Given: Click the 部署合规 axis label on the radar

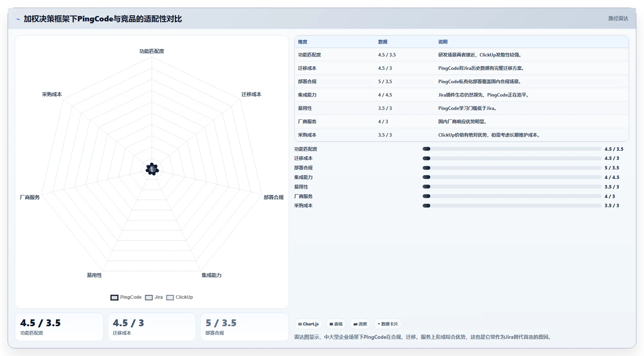Looking at the screenshot, I should (273, 197).
